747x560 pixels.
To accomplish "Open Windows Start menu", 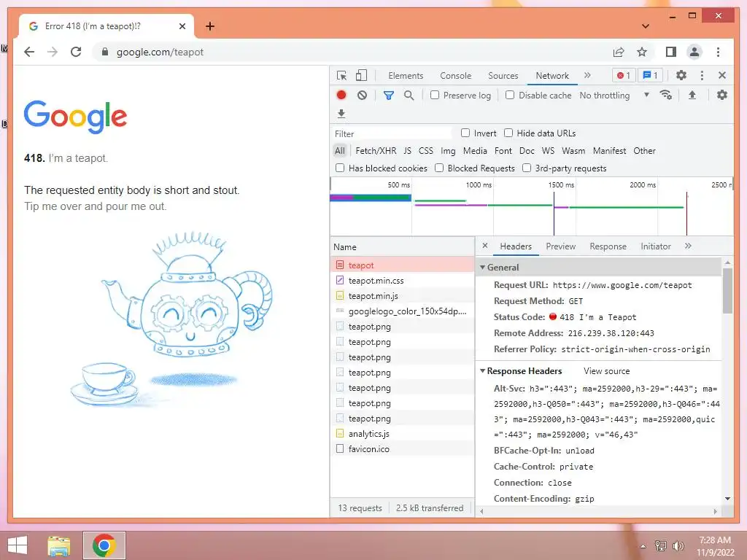I will coord(18,545).
